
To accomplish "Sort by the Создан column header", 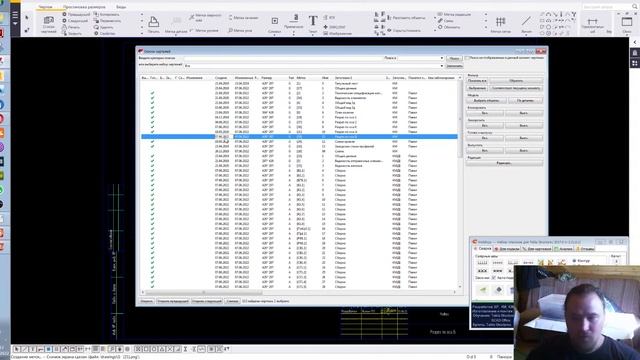I will coord(222,78).
